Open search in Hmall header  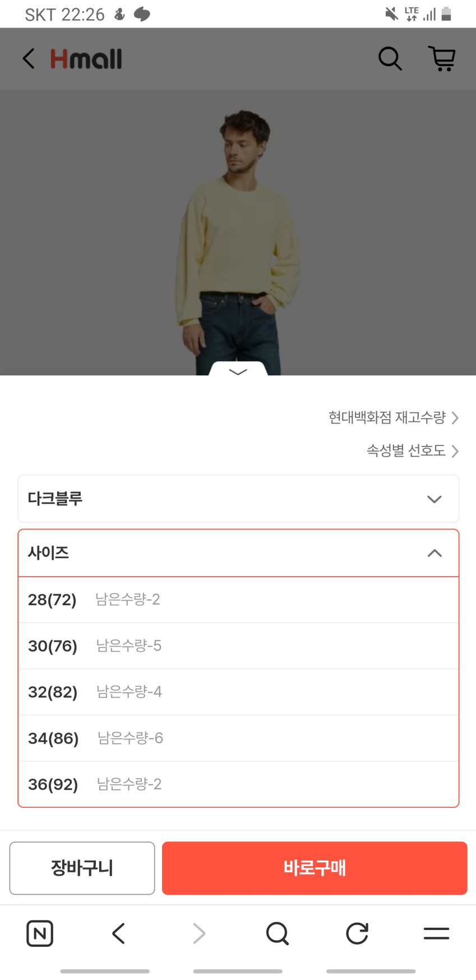(x=390, y=58)
